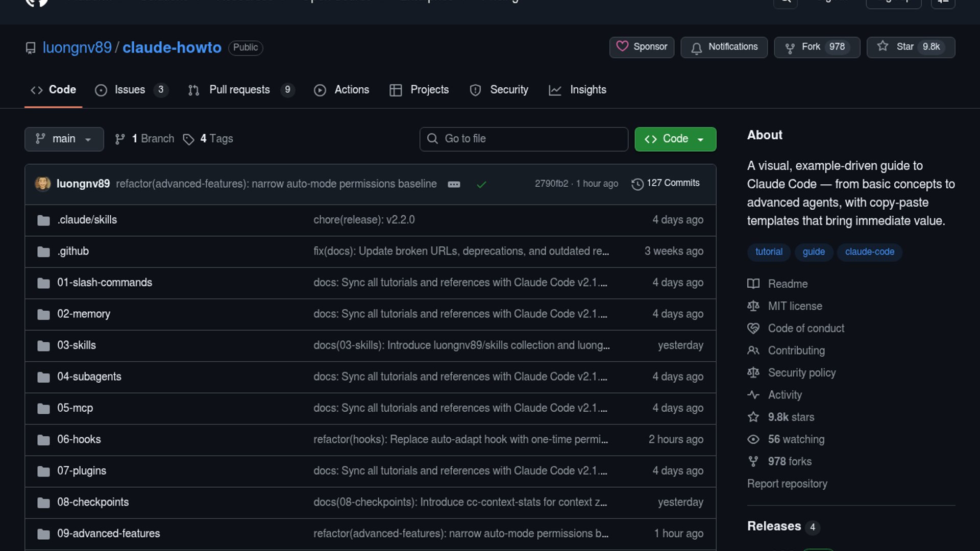This screenshot has height=551, width=980.
Task: Expand commit message with ellipsis button
Action: pos(454,184)
